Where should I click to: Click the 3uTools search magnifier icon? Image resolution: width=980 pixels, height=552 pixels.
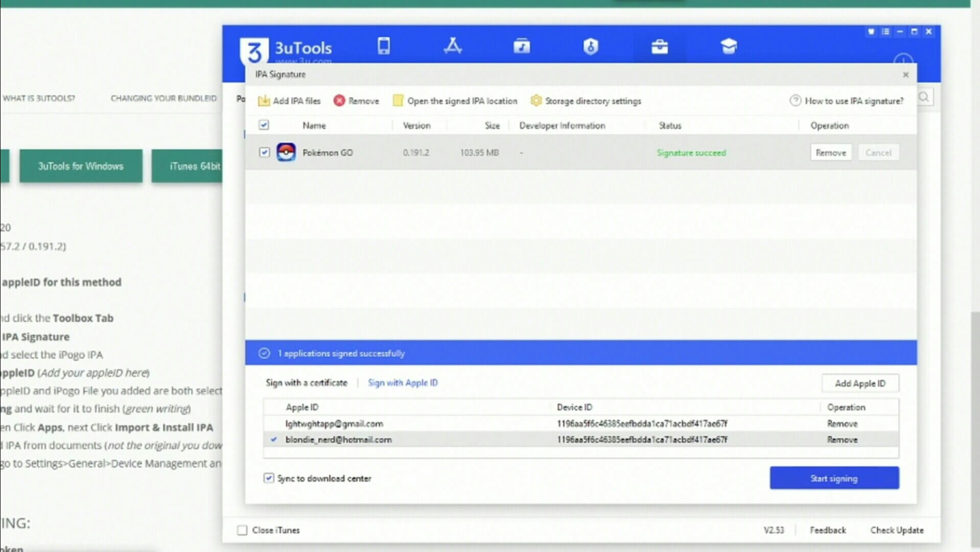coord(924,97)
